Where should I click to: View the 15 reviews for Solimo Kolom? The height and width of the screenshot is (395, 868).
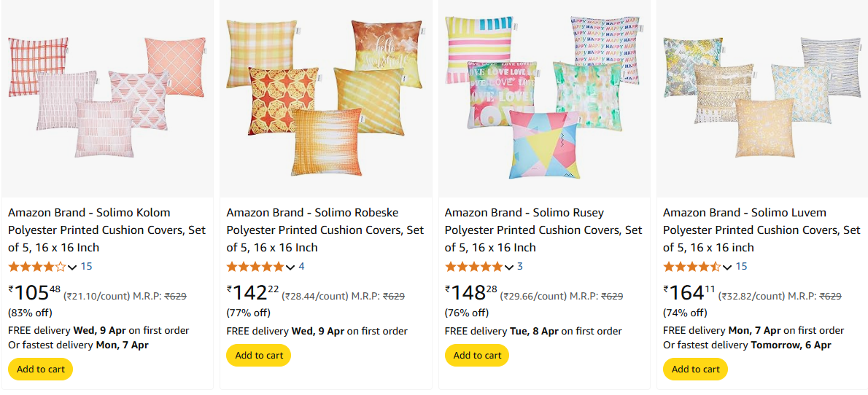click(86, 267)
